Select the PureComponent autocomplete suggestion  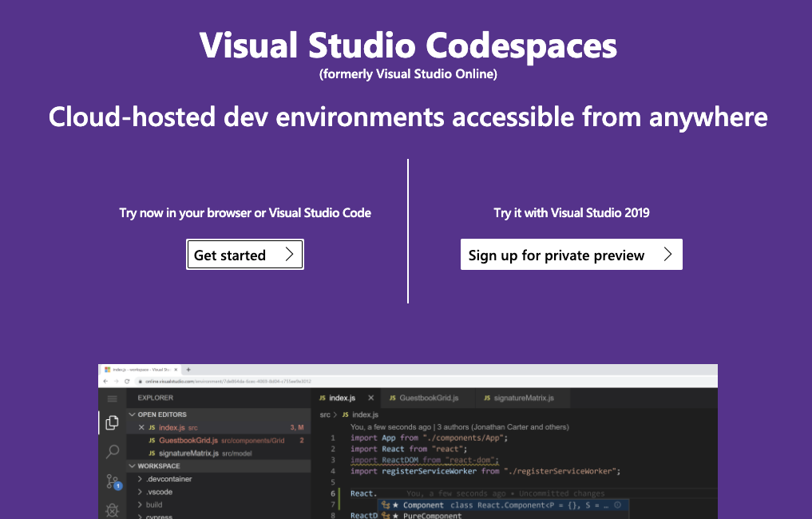coord(502,515)
